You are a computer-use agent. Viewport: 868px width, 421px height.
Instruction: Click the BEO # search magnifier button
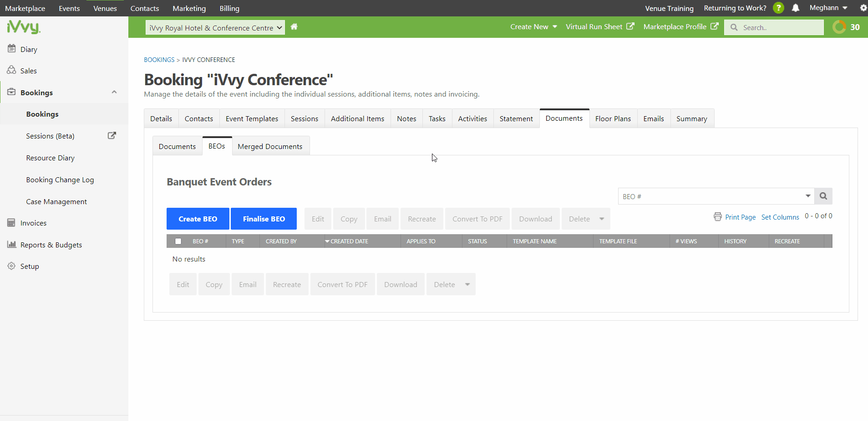(x=823, y=196)
